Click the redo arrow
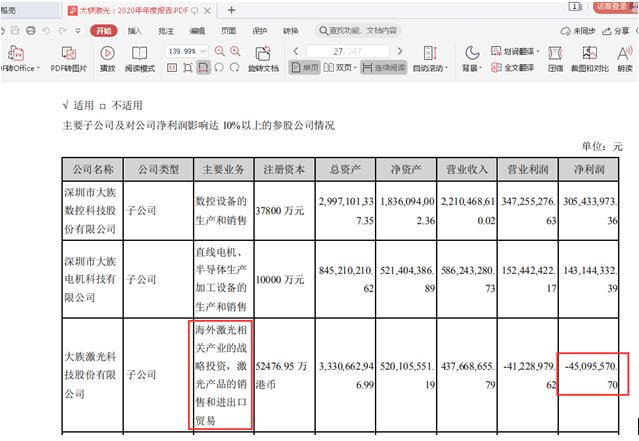This screenshot has height=441, width=639. pyautogui.click(x=62, y=31)
